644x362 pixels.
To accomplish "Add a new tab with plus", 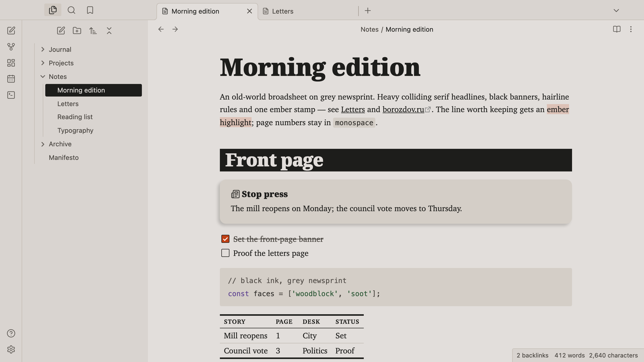I will [x=368, y=11].
